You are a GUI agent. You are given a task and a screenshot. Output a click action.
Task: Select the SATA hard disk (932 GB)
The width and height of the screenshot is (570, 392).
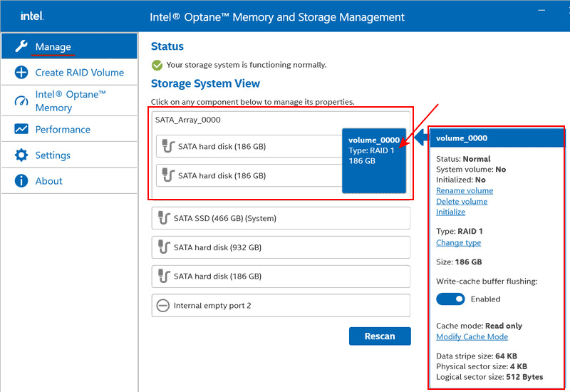click(281, 247)
